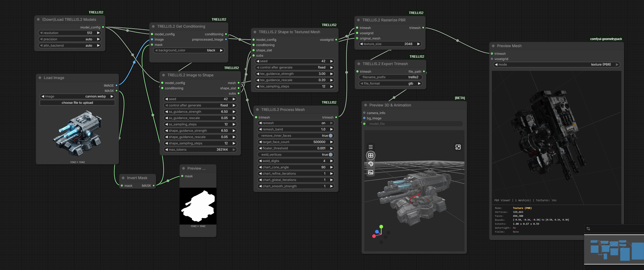Image resolution: width=644 pixels, height=270 pixels.
Task: Toggle grid icon in Preview 3D viewer
Action: tap(371, 155)
